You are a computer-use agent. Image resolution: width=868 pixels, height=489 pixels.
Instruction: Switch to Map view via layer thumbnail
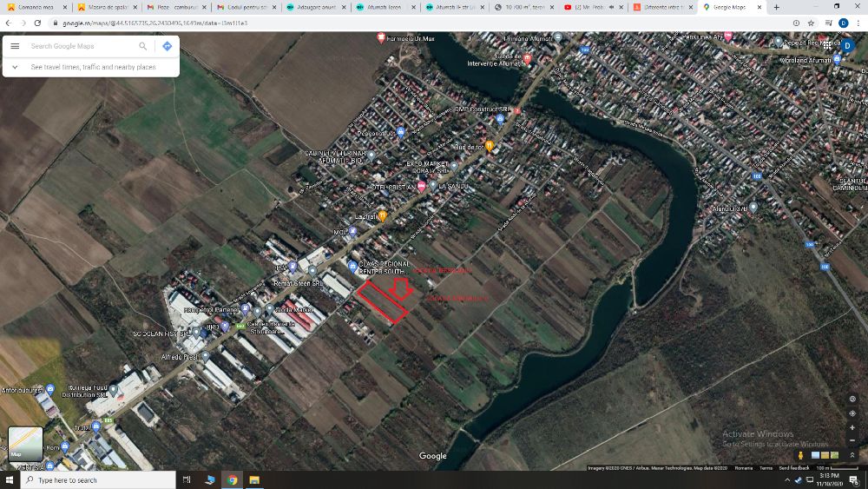[x=25, y=444]
